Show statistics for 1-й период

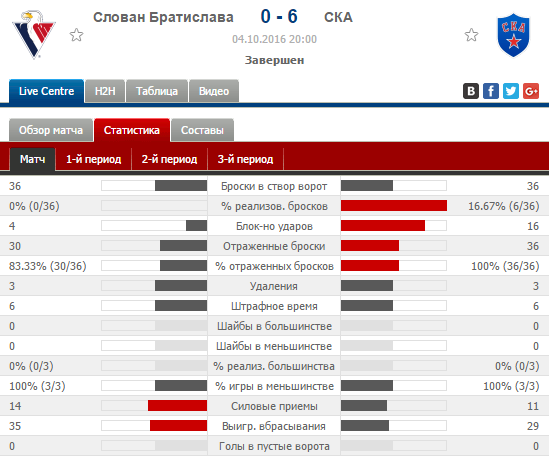click(x=93, y=159)
